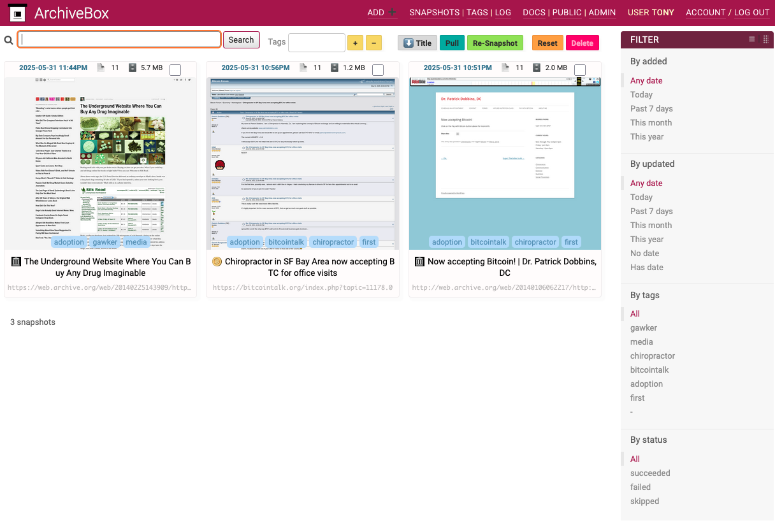The height and width of the screenshot is (532, 775).
Task: Click the pink Delete button
Action: point(582,43)
